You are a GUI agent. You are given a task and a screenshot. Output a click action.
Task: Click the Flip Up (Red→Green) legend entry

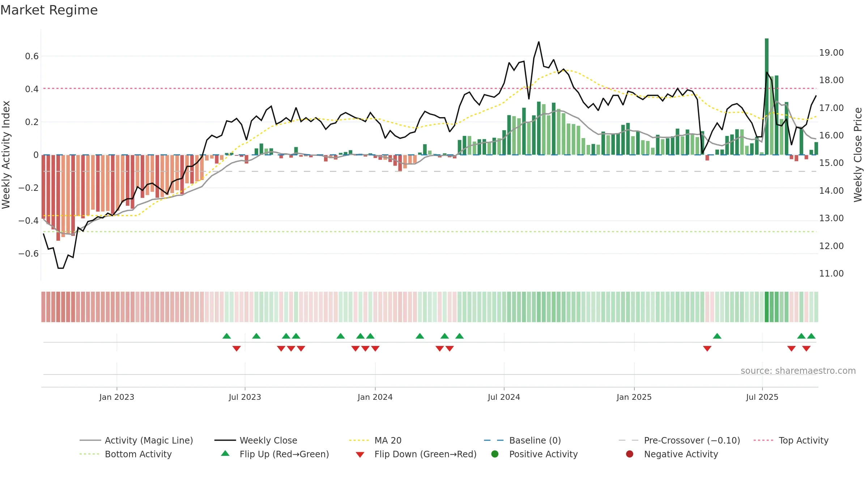pos(275,454)
